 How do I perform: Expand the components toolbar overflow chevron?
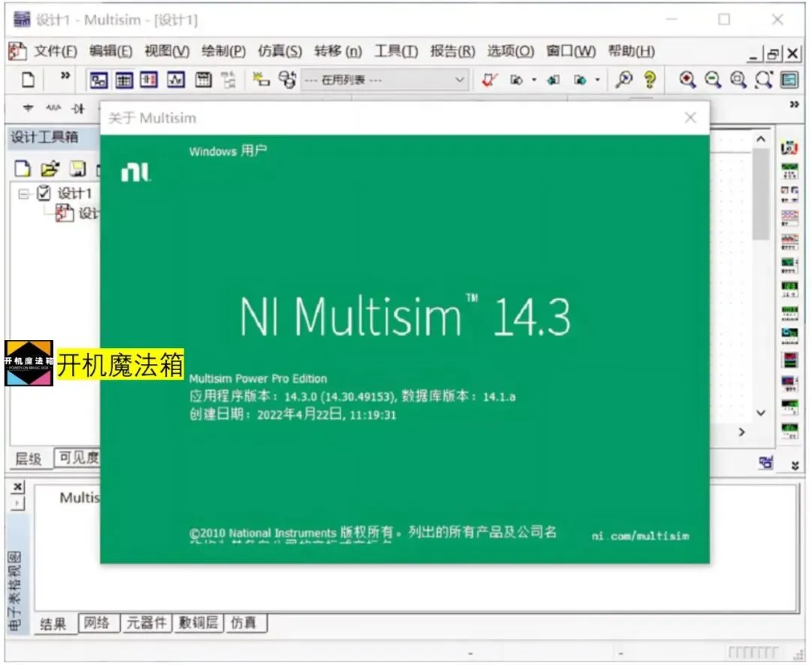click(x=795, y=105)
